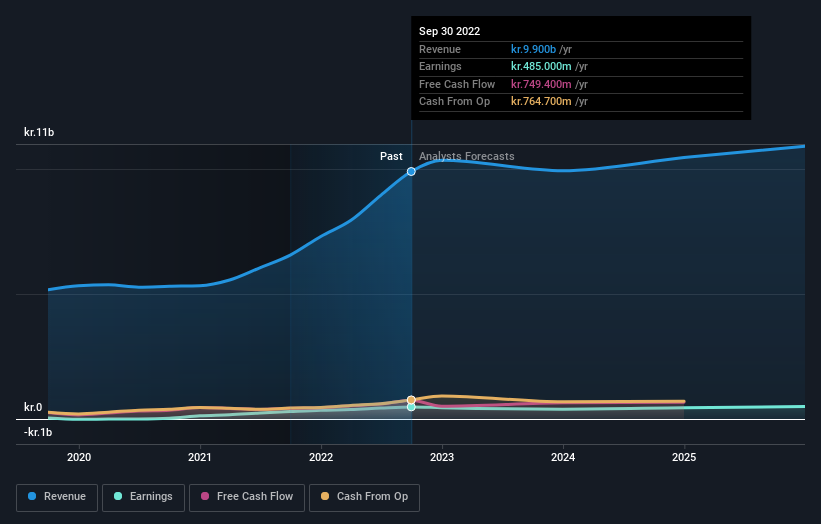821x524 pixels.
Task: Click the kr.485.000m earnings value
Action: [541, 66]
